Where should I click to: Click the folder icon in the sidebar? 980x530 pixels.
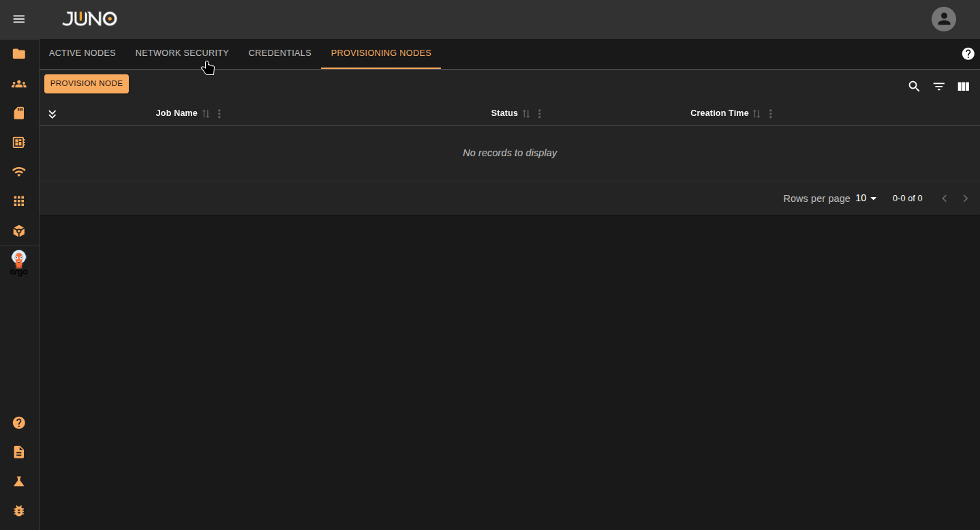19,54
